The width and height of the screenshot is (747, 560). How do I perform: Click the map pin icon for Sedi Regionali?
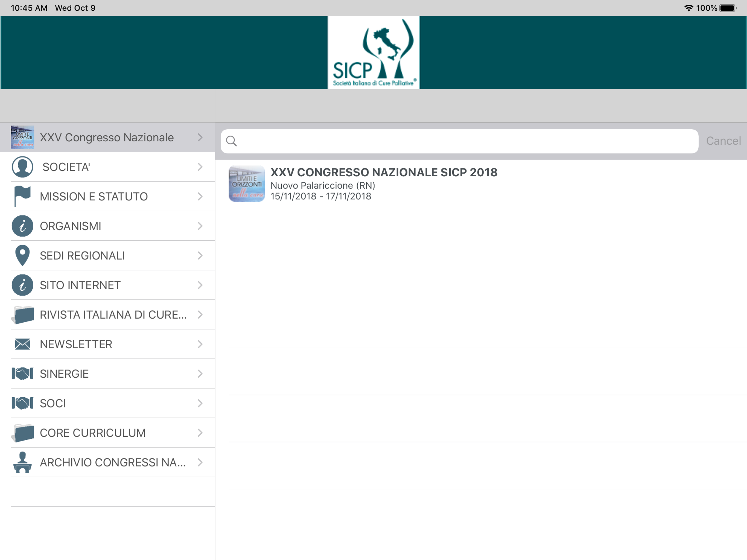pos(22,255)
